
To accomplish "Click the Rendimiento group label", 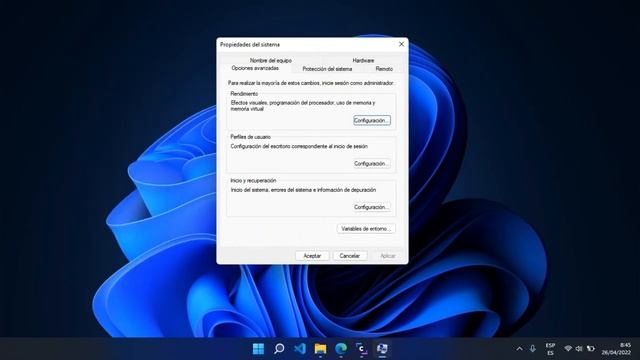I will (244, 94).
